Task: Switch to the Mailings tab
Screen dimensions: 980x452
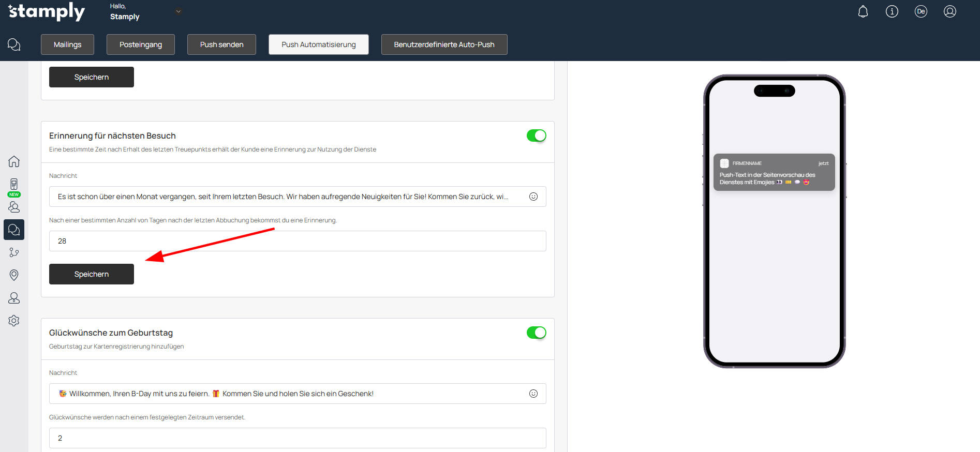Action: pos(67,44)
